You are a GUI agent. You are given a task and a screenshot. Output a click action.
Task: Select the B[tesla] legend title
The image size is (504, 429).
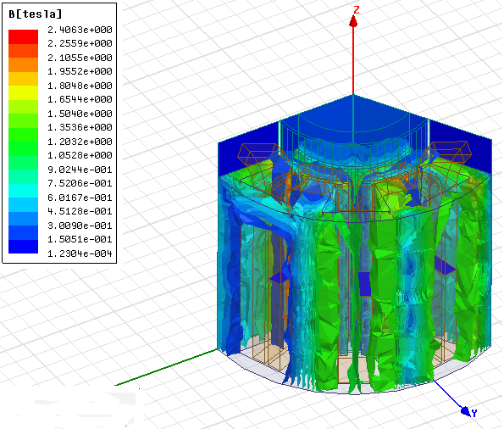pos(35,14)
